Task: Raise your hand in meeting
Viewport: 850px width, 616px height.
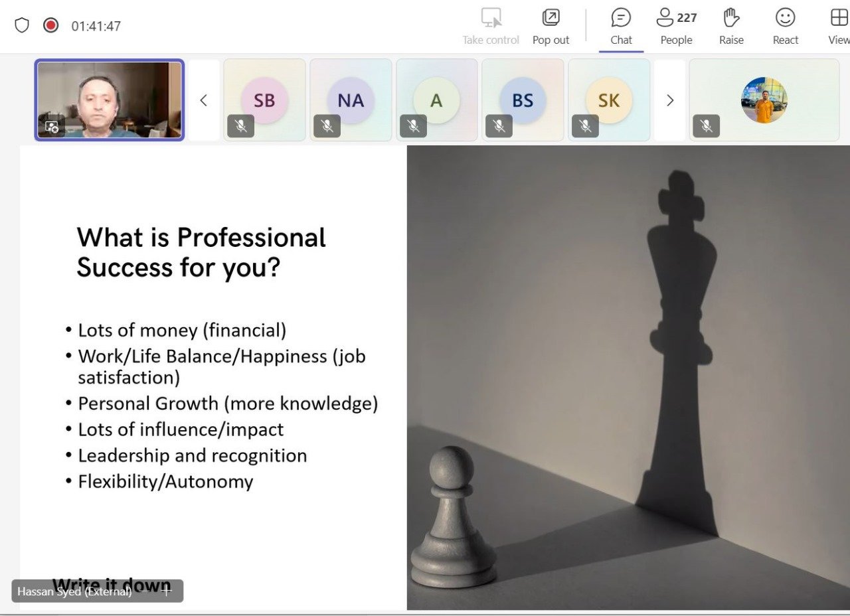Action: 731,27
